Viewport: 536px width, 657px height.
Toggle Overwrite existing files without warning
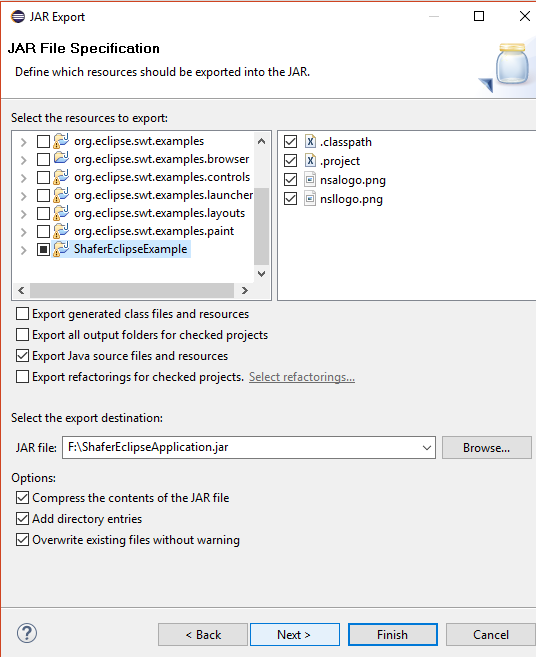[22, 539]
